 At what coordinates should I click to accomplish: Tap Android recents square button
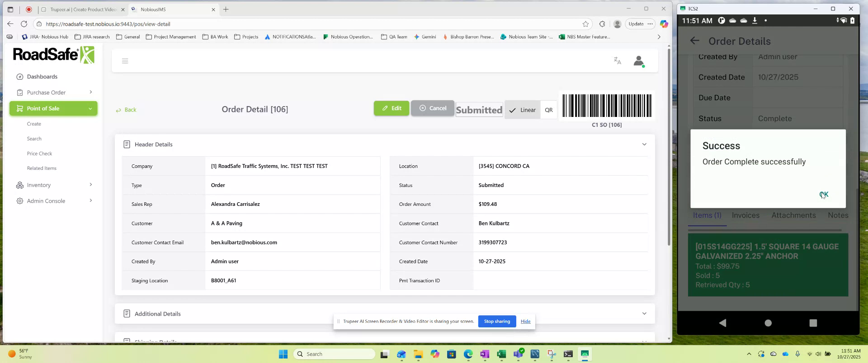tap(813, 323)
